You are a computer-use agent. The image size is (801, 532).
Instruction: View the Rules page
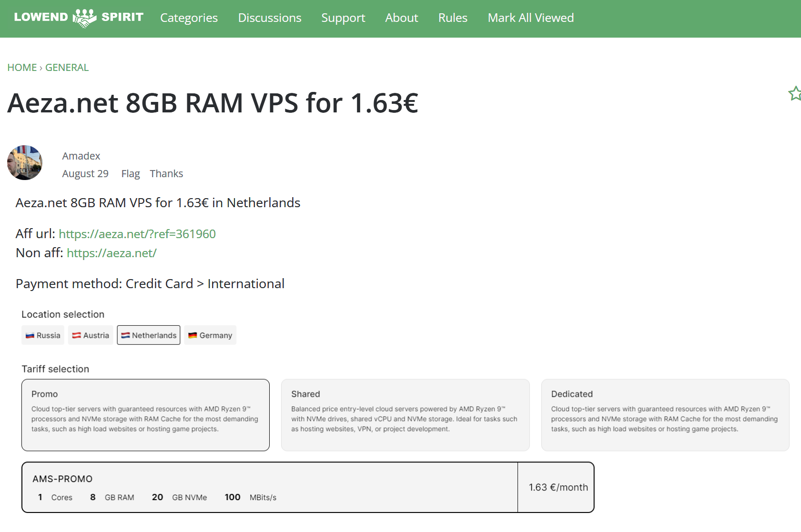pos(453,18)
